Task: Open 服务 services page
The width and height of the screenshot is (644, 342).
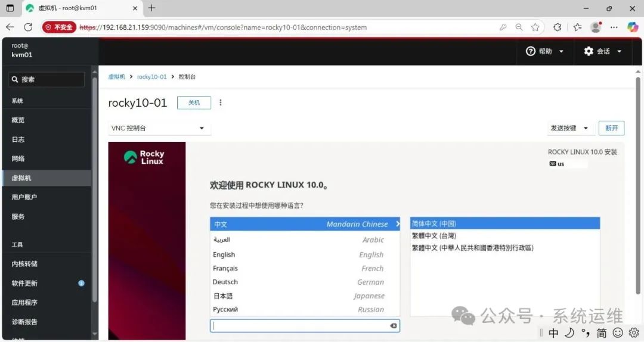Action: (47, 216)
